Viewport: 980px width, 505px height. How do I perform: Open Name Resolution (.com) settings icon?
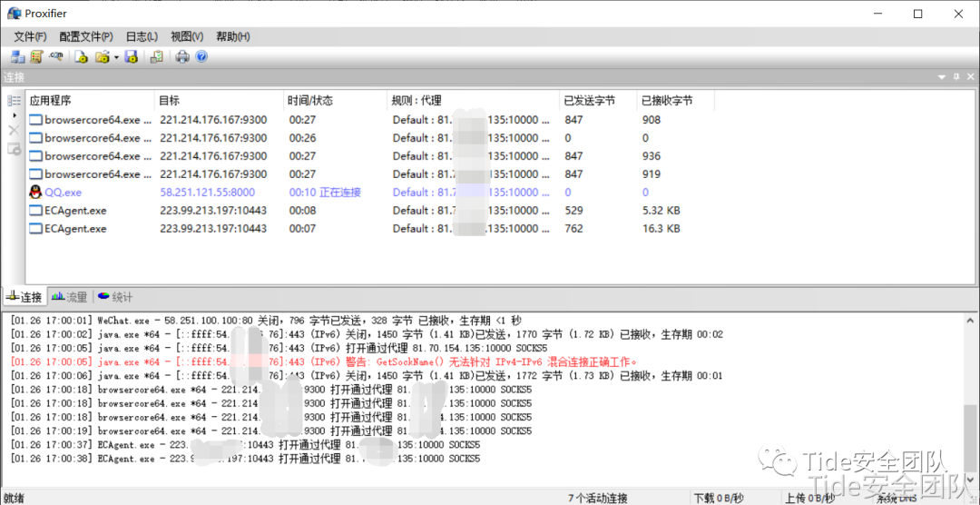pyautogui.click(x=55, y=56)
